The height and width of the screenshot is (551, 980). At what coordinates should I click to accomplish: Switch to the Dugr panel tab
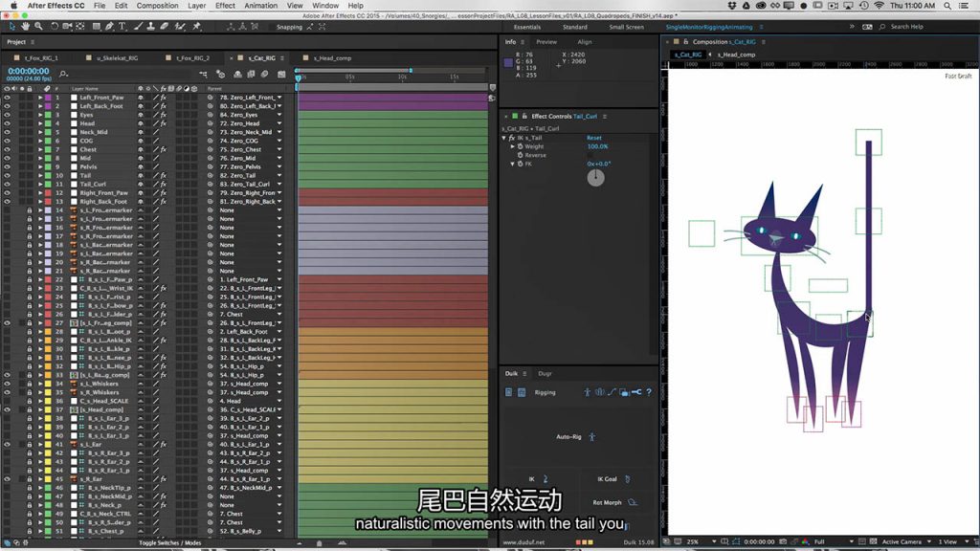(545, 374)
